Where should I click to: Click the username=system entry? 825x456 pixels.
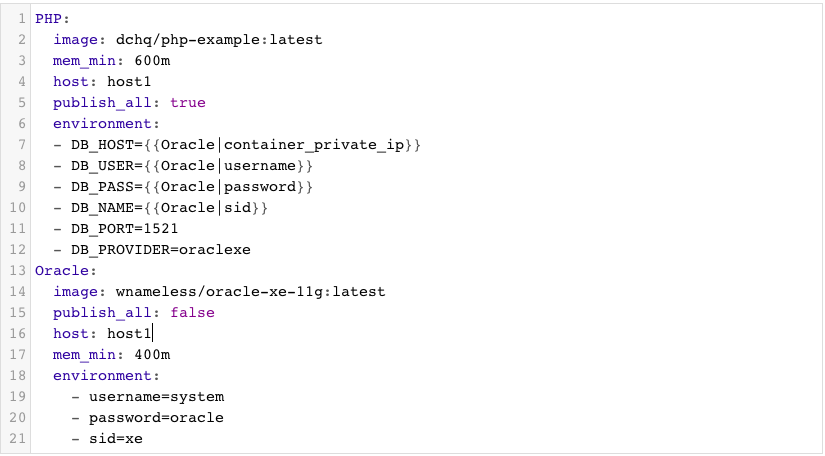coord(156,397)
